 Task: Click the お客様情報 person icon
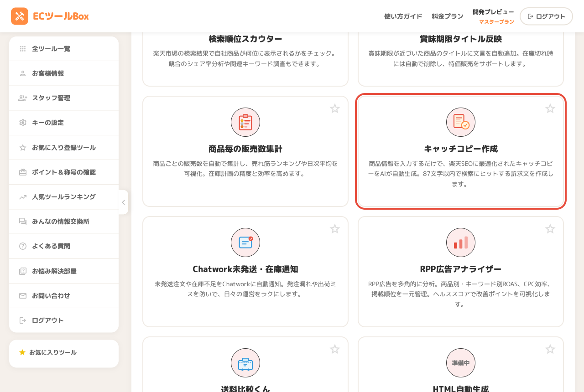[23, 73]
